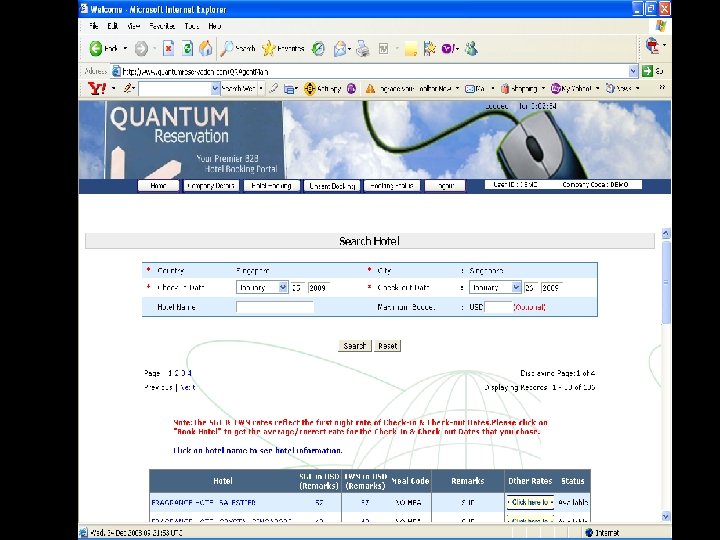Click the warning triangle icon on Yahoo toolbar
Screen dimensions: 720x540
click(x=370, y=89)
